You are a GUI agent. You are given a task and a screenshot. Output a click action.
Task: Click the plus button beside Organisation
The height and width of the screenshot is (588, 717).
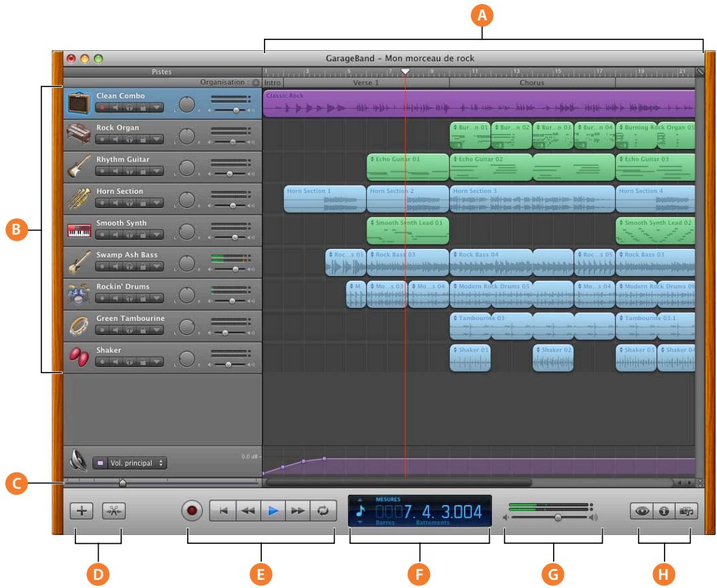(256, 83)
